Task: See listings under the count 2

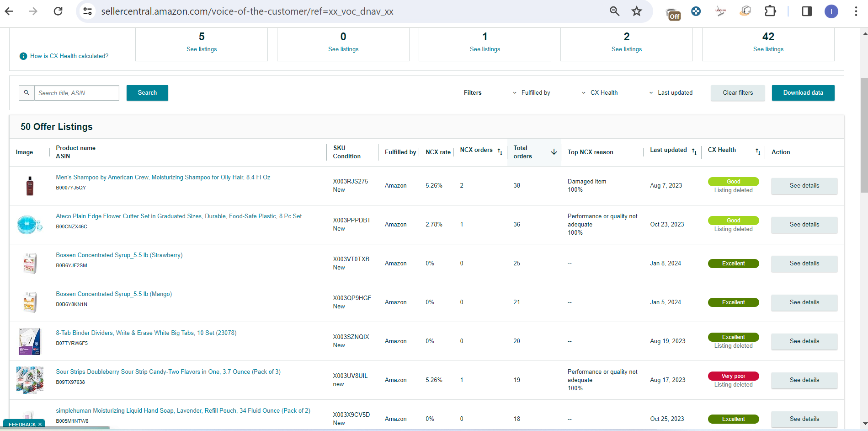Action: click(627, 49)
